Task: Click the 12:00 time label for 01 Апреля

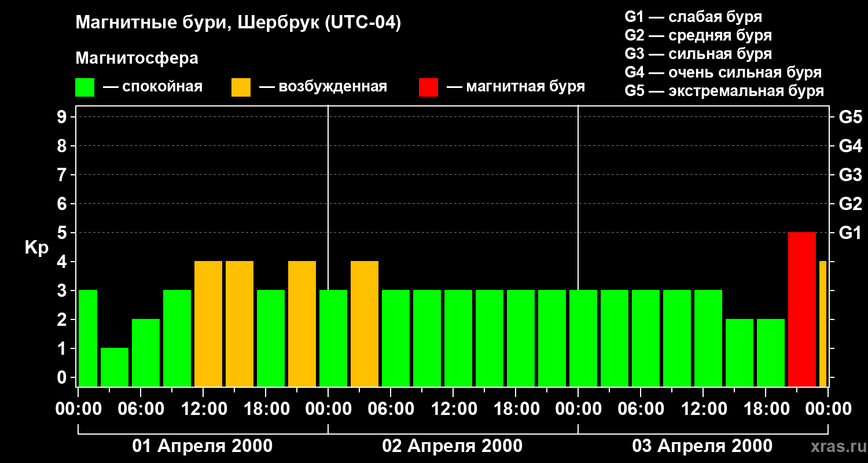Action: click(203, 409)
